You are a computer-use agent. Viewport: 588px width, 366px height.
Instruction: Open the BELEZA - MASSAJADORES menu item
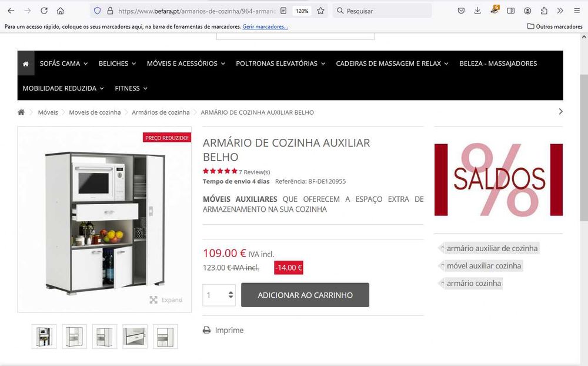(x=498, y=64)
